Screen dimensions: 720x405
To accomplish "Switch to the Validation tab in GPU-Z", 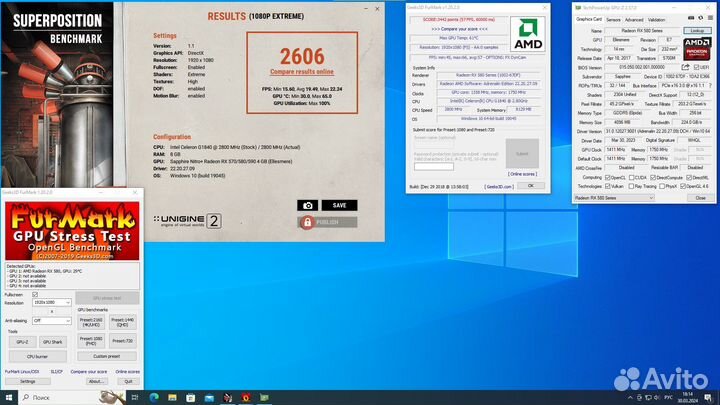I will 656,20.
